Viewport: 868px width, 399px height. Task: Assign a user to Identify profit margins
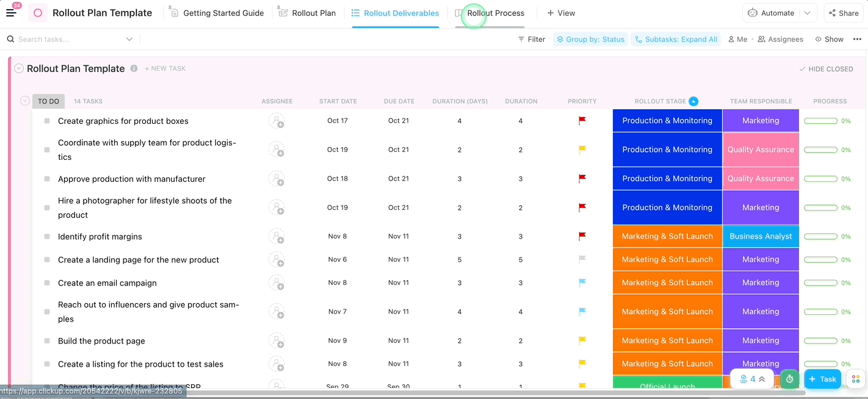click(x=277, y=237)
